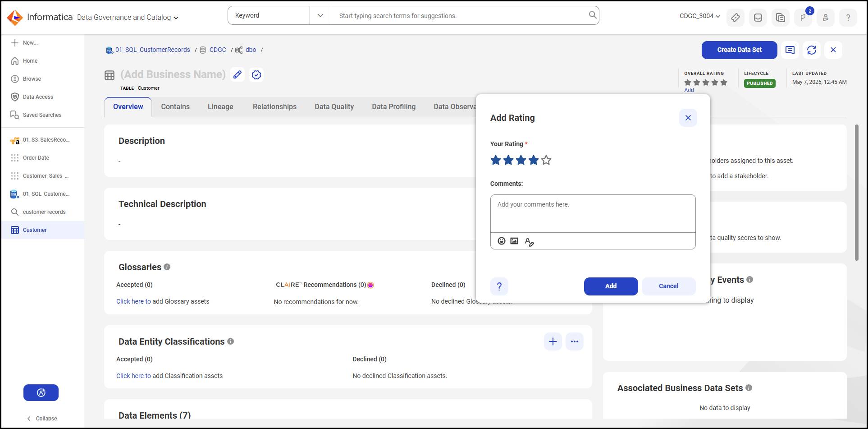
Task: Click the Add Rating dialog help button
Action: (499, 286)
